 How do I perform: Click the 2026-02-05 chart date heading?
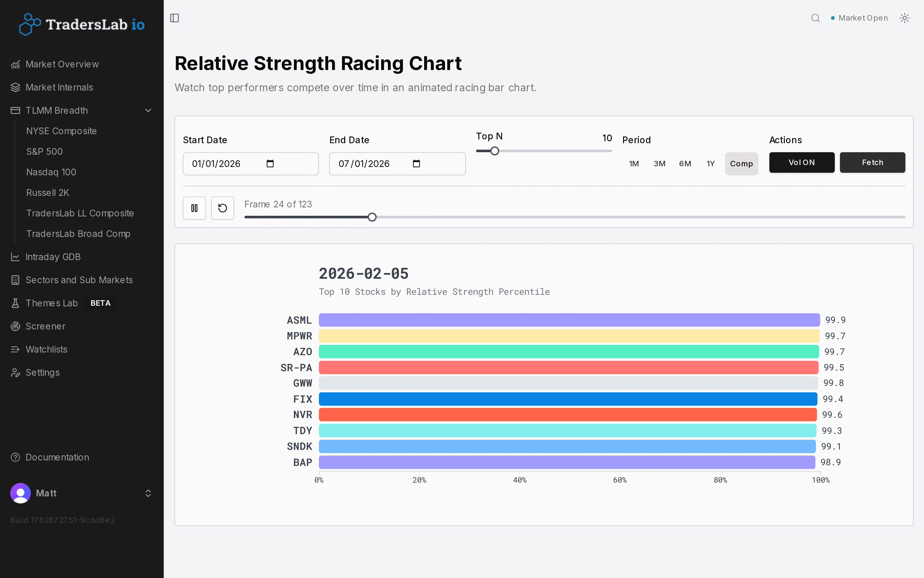tap(364, 274)
